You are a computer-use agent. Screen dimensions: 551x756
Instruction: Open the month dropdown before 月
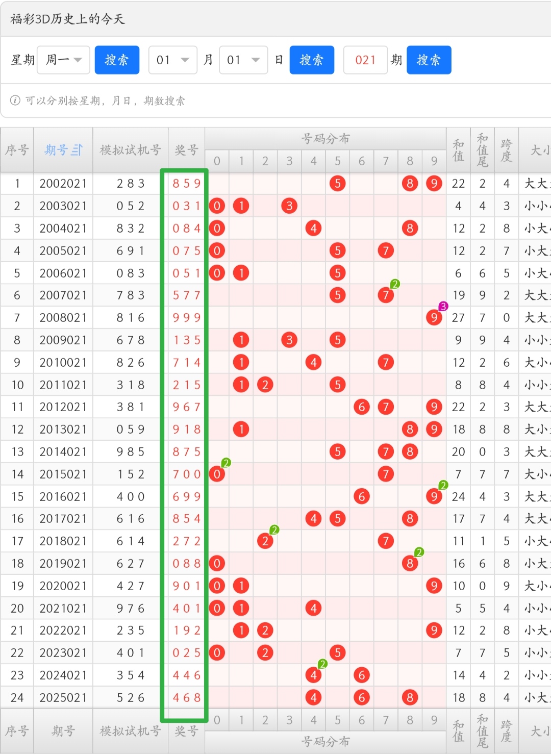coord(173,60)
